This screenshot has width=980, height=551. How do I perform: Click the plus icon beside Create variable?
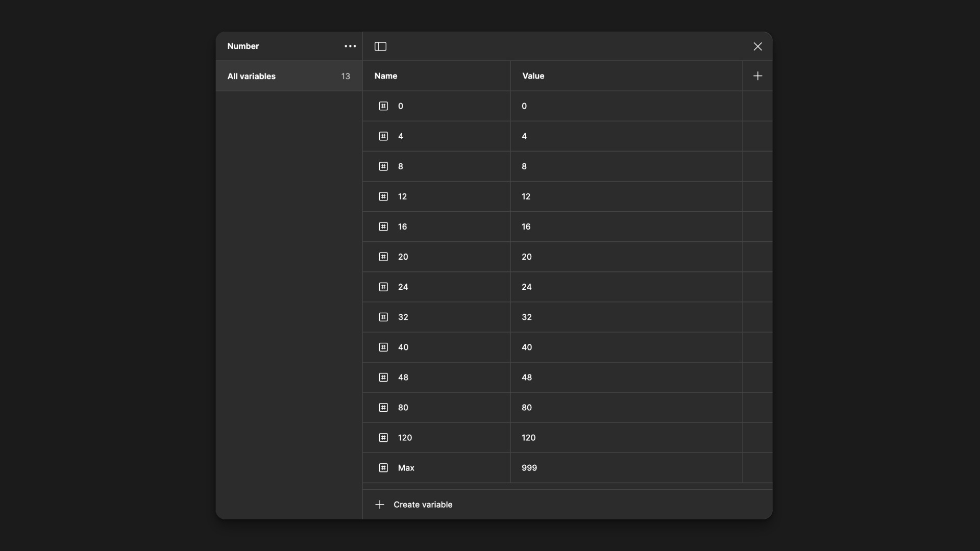(379, 505)
